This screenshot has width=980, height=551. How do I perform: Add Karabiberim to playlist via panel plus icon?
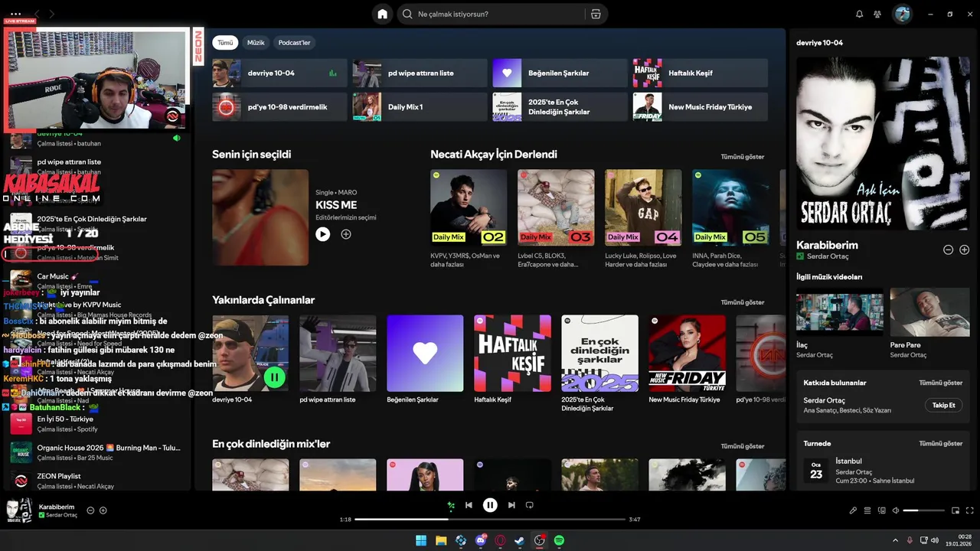pos(965,249)
